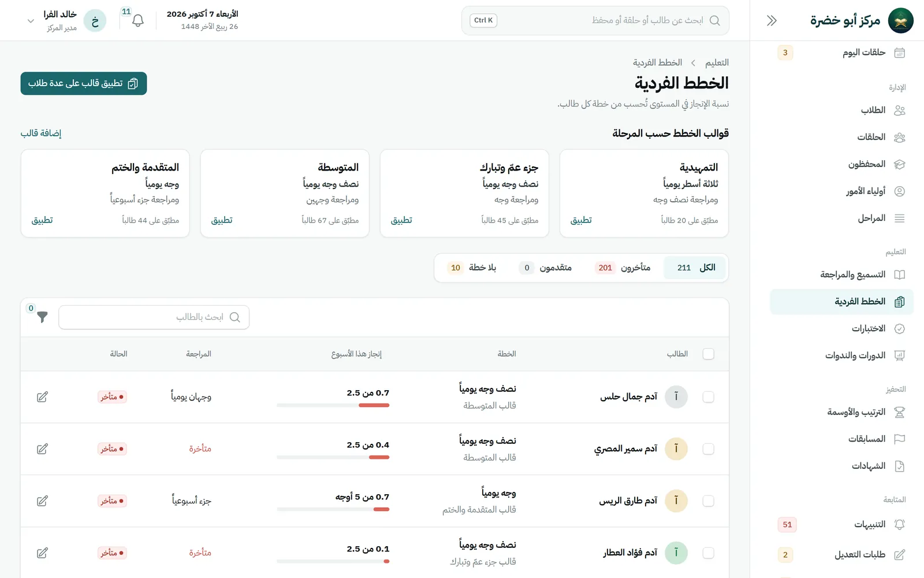Screen dimensions: 924x578
Task: Apply the المقدمة والختم template
Action: (42, 220)
